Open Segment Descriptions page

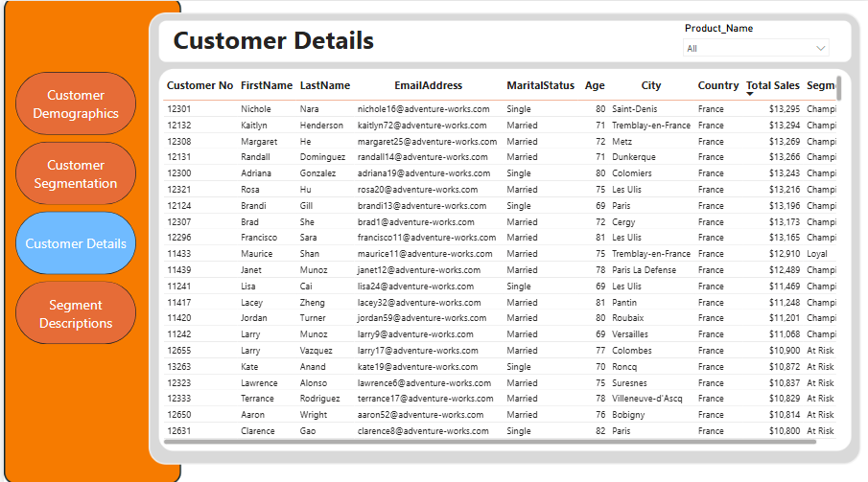click(x=76, y=313)
